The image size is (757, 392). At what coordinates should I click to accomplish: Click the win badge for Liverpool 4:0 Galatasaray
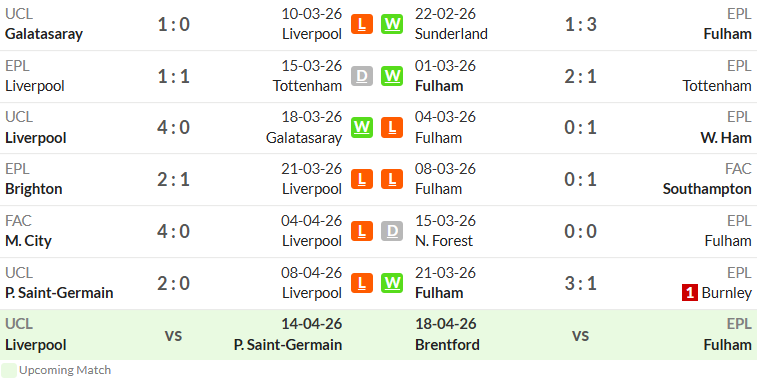pos(362,127)
